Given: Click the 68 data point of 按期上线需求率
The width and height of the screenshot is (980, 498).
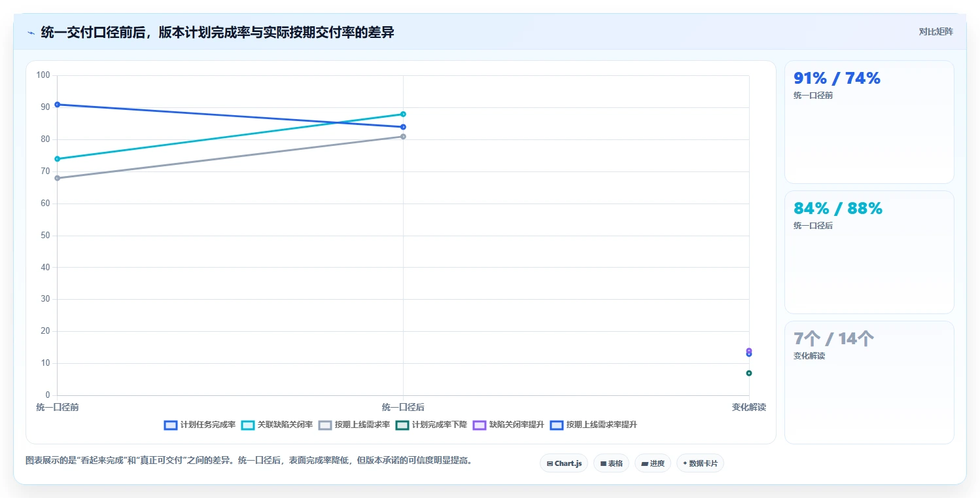Looking at the screenshot, I should pyautogui.click(x=58, y=178).
